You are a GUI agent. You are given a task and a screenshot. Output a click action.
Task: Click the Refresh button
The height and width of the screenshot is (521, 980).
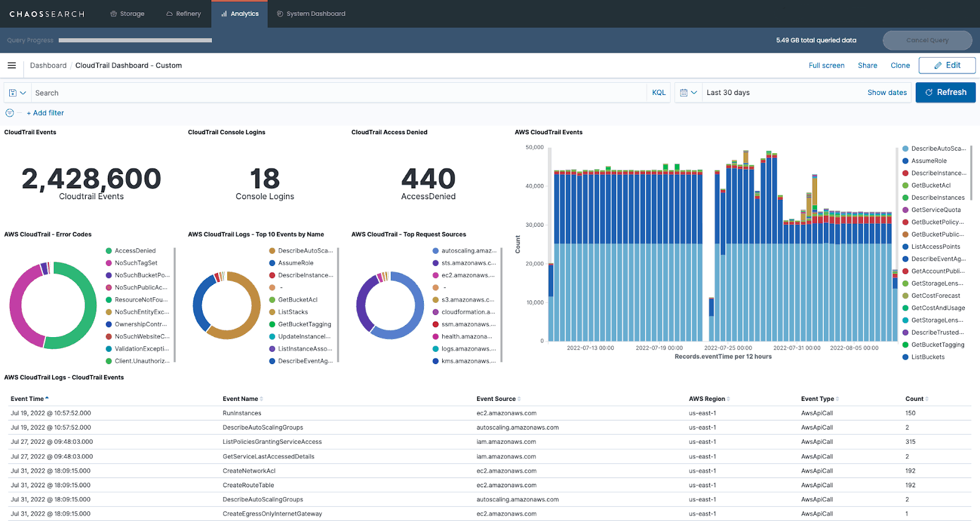(946, 93)
